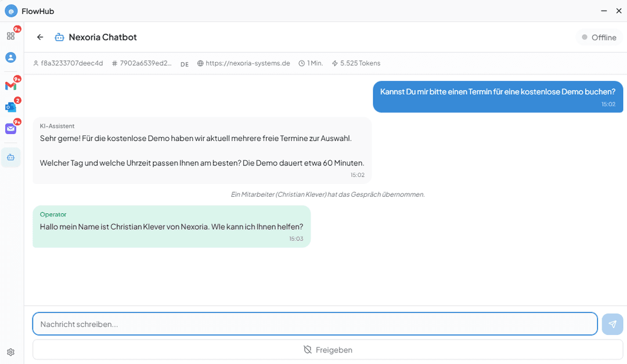
Task: Select the Operator greeting message bubble
Action: [x=171, y=226]
